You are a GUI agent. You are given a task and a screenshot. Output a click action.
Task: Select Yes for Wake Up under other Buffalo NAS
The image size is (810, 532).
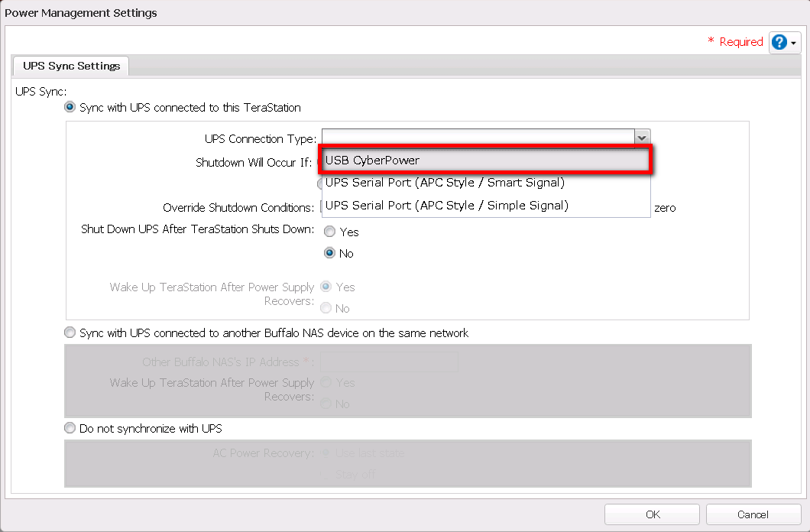[x=326, y=382]
